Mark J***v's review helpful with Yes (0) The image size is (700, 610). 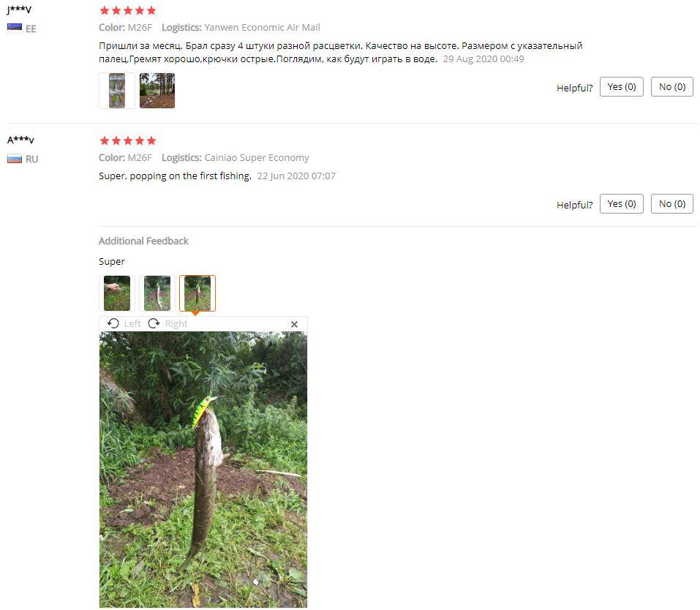(x=622, y=86)
